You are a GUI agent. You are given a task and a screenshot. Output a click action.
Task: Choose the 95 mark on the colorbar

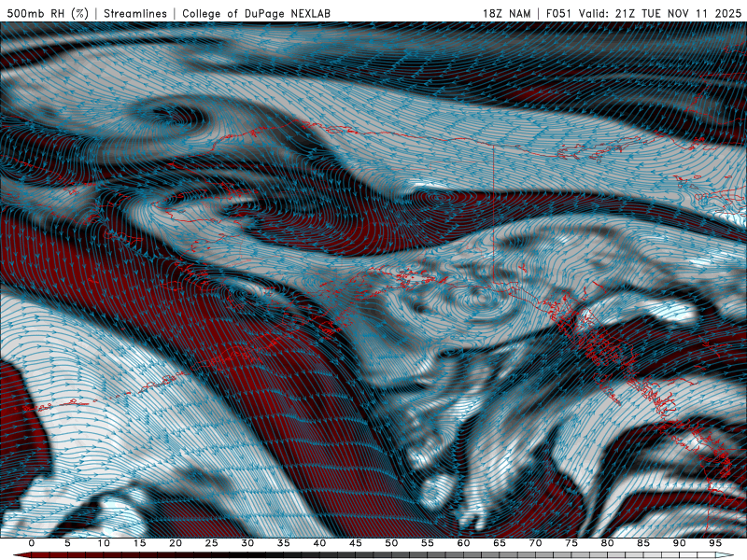[715, 543]
